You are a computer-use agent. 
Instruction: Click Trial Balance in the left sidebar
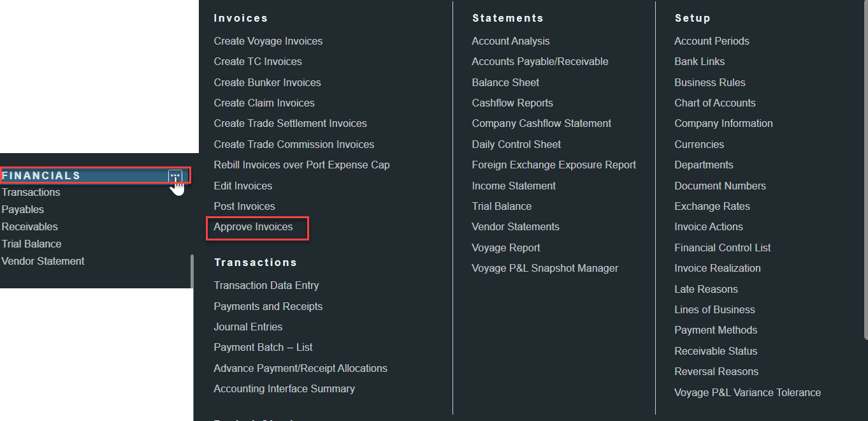click(x=31, y=244)
